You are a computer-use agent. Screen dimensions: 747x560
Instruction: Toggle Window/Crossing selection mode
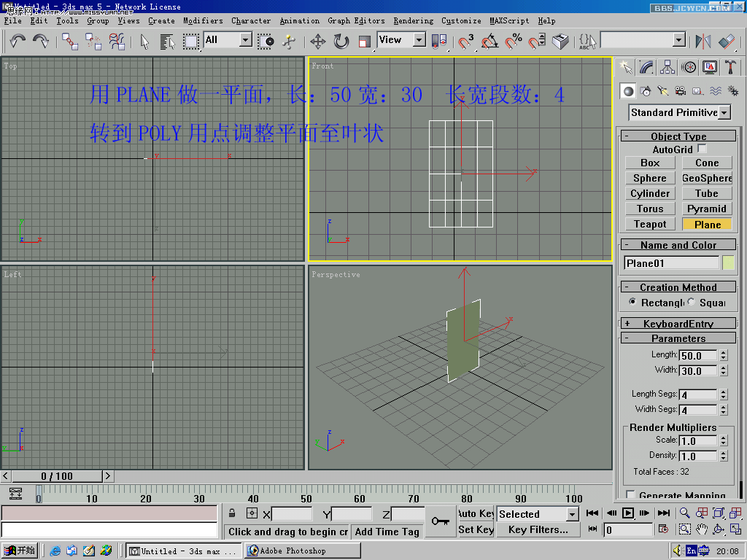click(x=266, y=41)
